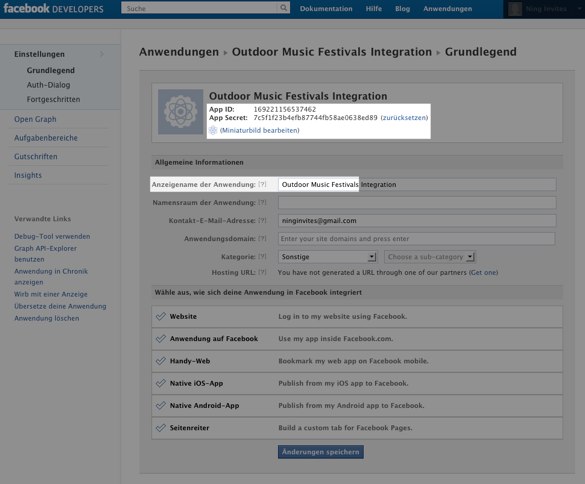Open the Choose a sub-category dropdown

[x=430, y=257]
